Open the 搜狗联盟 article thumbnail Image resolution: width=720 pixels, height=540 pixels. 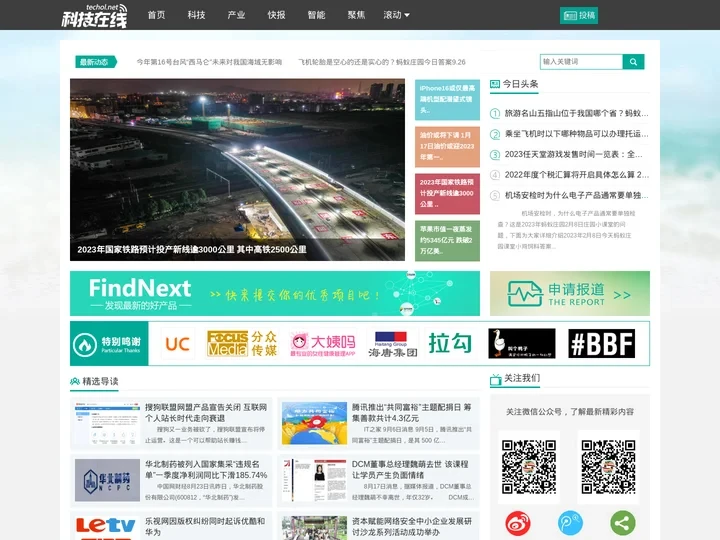coord(107,423)
